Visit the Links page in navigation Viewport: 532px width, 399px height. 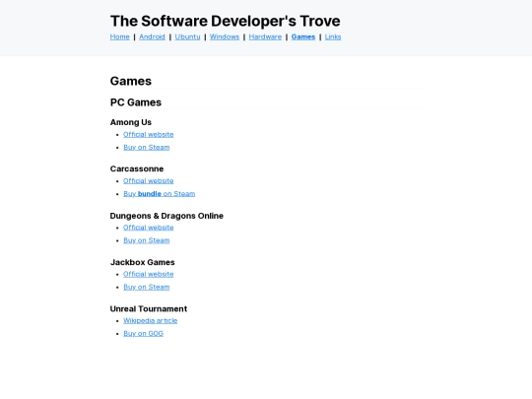coord(333,36)
